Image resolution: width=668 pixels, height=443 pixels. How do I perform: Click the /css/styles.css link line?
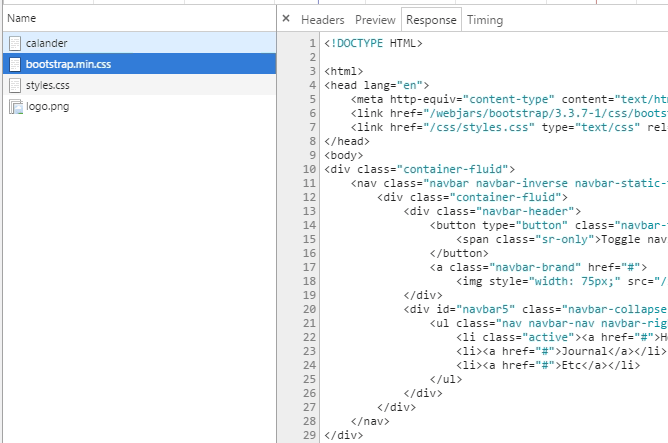click(x=509, y=127)
